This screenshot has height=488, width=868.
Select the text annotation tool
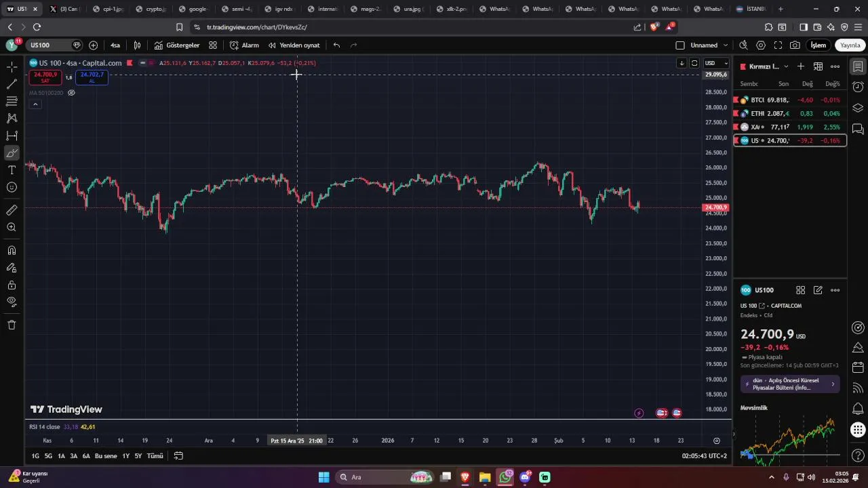(x=12, y=170)
